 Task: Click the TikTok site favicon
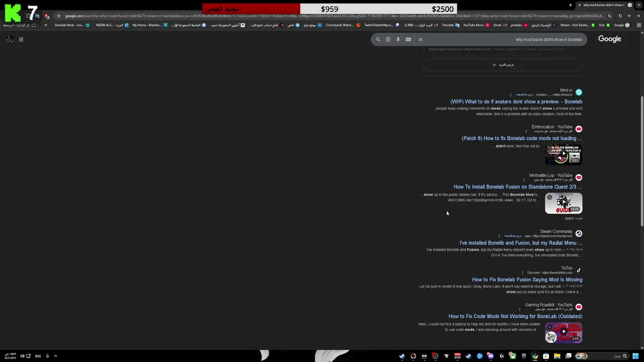(579, 270)
